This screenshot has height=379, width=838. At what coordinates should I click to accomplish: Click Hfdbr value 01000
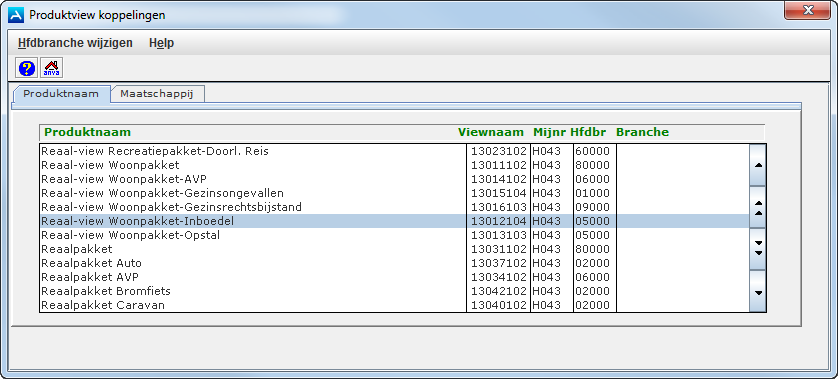point(592,193)
